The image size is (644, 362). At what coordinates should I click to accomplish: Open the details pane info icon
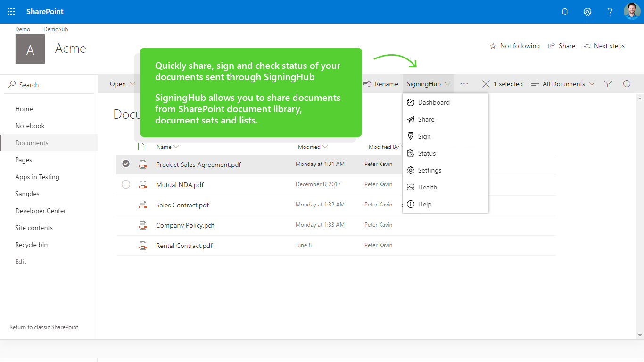627,84
